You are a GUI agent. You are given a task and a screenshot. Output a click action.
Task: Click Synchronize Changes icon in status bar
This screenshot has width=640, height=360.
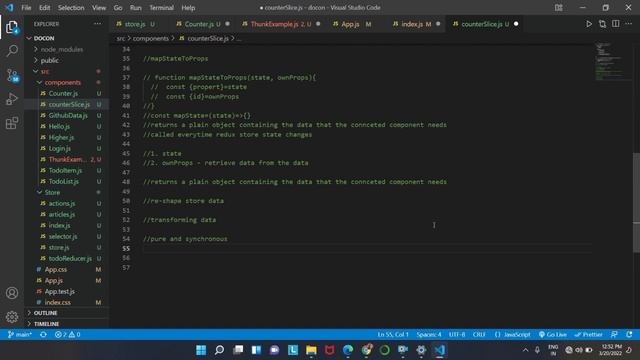coord(43,334)
